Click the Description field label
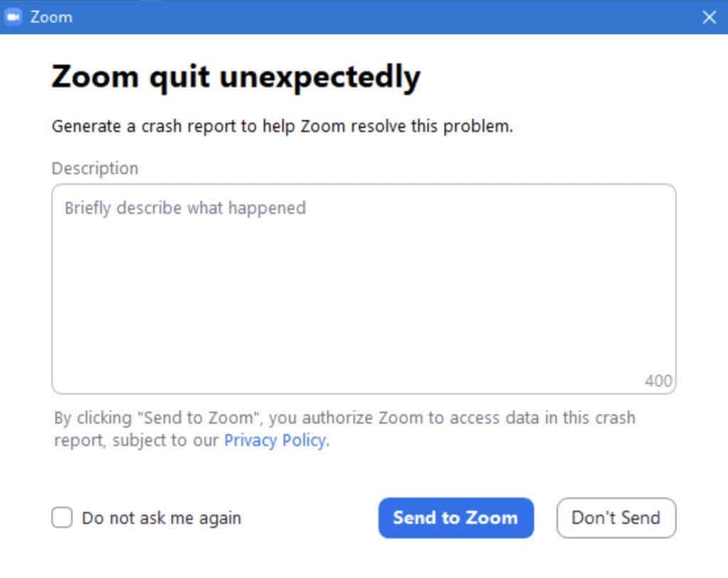 click(95, 168)
